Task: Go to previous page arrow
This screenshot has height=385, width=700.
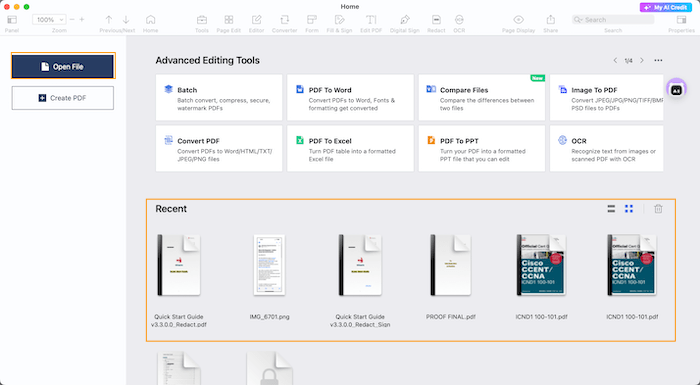Action: click(x=108, y=20)
